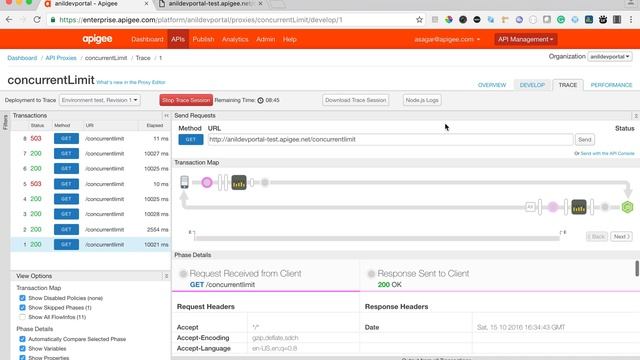Switch to the OVERVIEW tab
Screen dimensions: 640x360
coord(492,85)
